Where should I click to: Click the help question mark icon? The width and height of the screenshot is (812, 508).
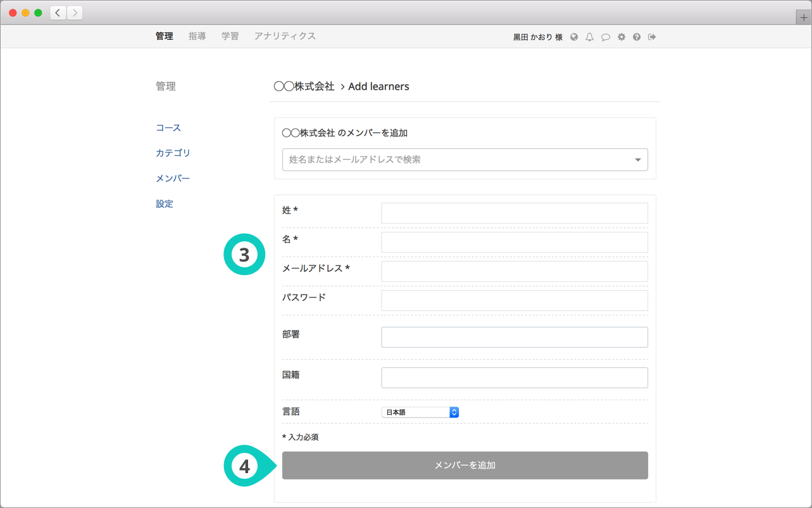click(637, 37)
